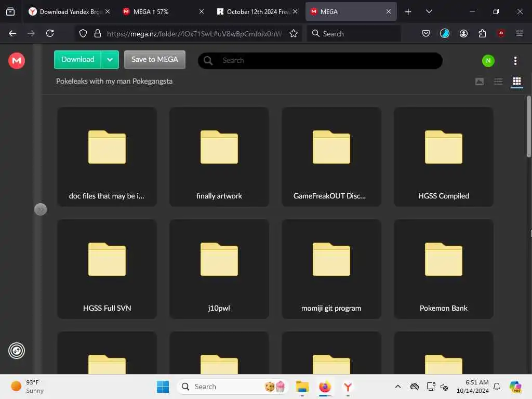Open Copilot preview icon in taskbar
This screenshot has height=399, width=532.
tap(515, 387)
